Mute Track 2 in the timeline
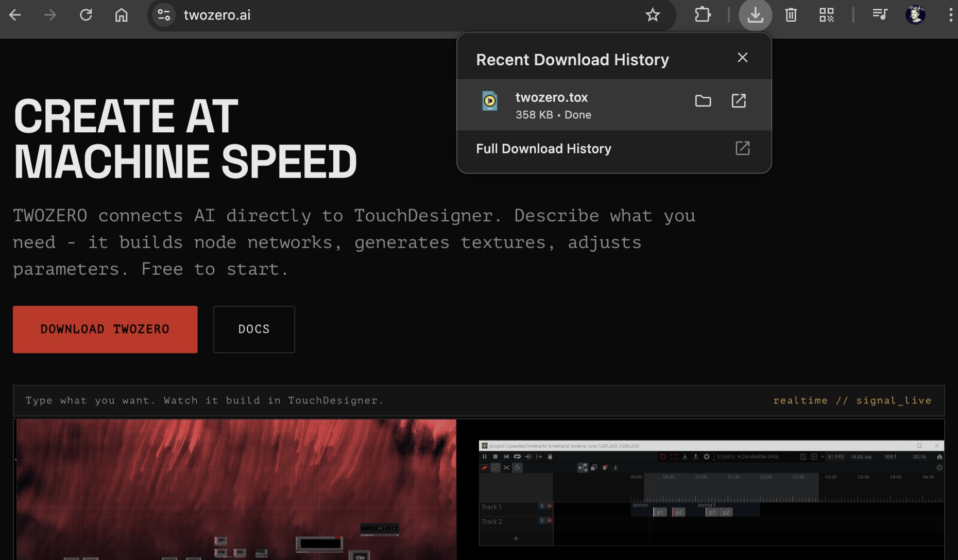This screenshot has height=560, width=958. pyautogui.click(x=550, y=520)
